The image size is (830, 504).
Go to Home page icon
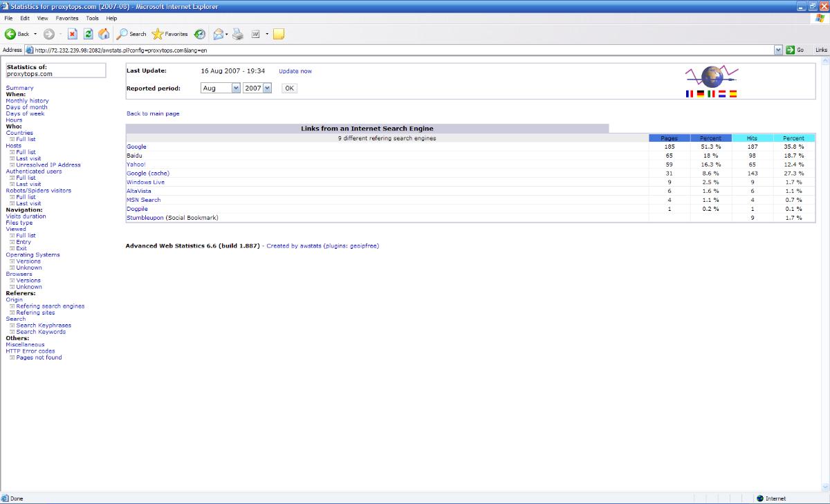(104, 34)
